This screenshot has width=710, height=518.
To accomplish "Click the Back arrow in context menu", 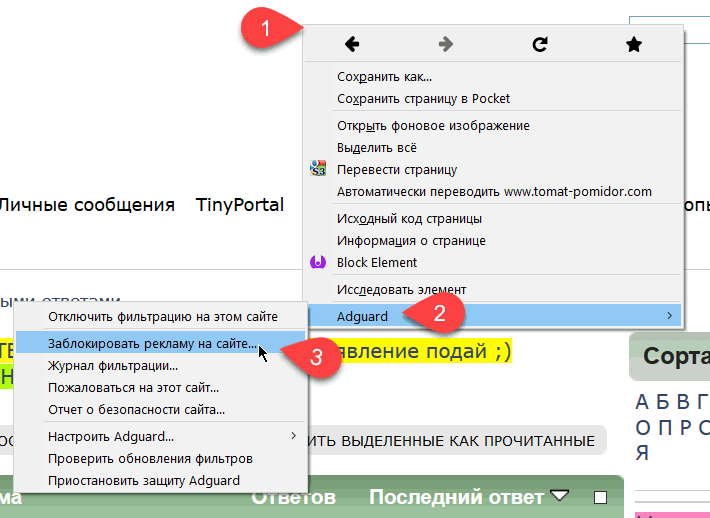I will point(351,44).
